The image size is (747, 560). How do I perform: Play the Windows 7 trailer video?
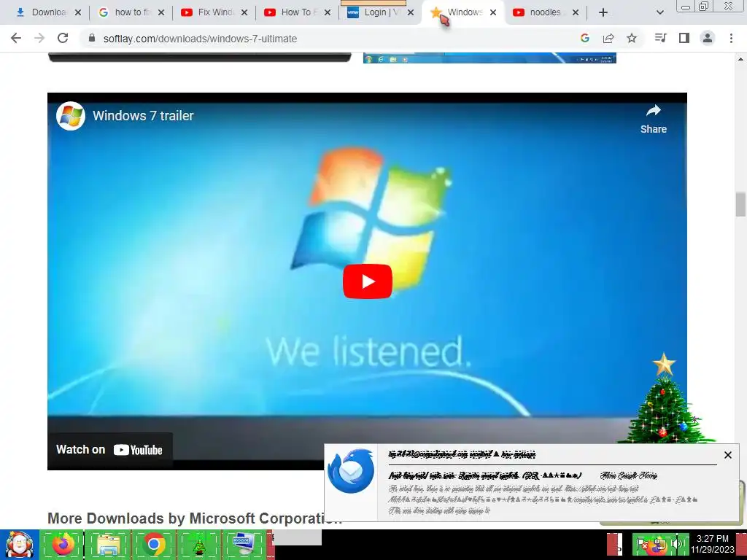click(x=368, y=281)
